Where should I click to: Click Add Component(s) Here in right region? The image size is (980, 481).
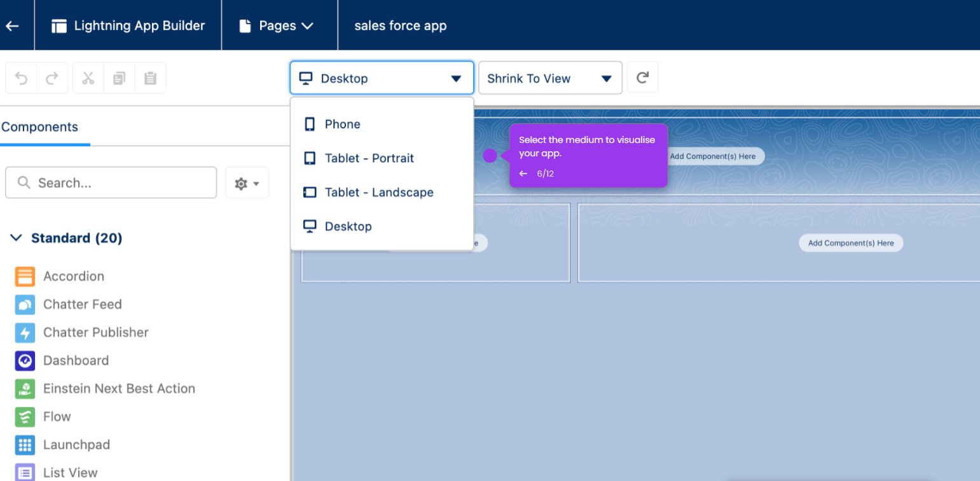[x=851, y=243]
